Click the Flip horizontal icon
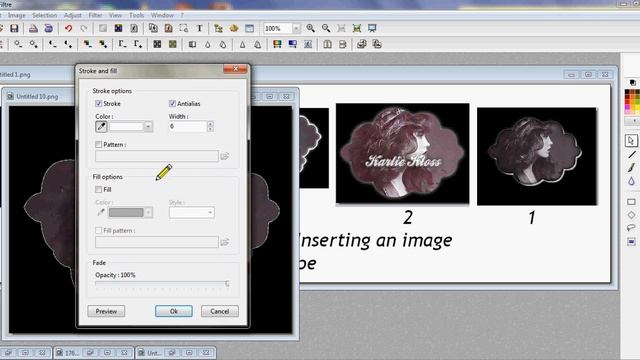640x360 pixels. pos(327,44)
